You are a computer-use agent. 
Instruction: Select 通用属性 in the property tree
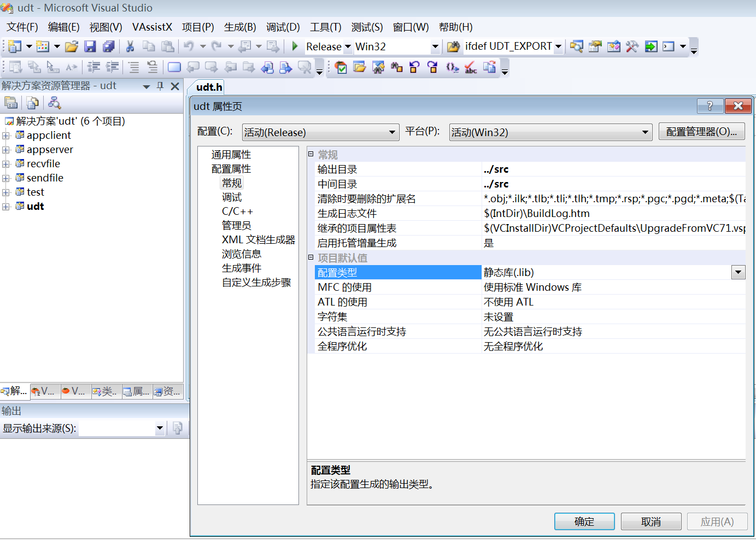pos(231,155)
